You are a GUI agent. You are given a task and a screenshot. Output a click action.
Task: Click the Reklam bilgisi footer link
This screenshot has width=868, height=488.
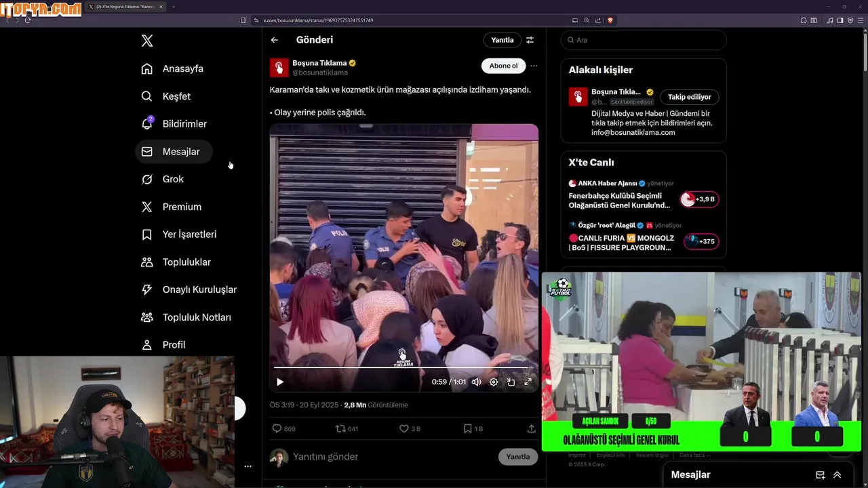click(x=653, y=455)
